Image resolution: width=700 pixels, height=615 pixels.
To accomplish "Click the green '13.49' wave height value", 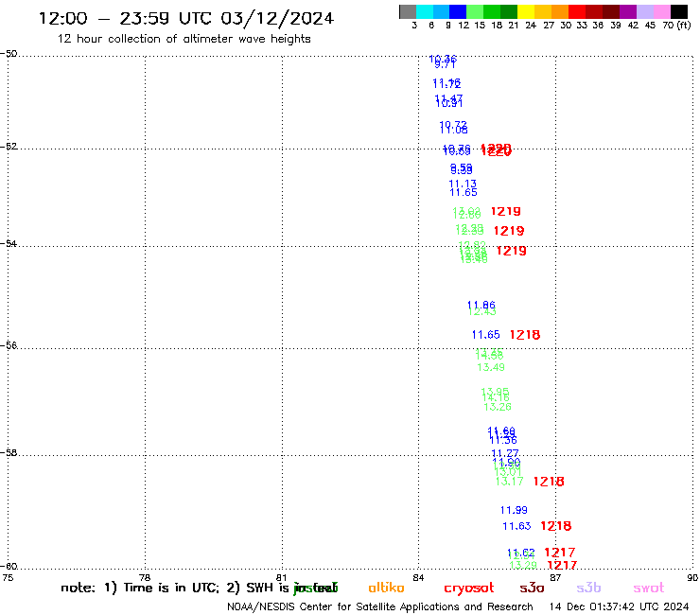I will pos(491,367).
